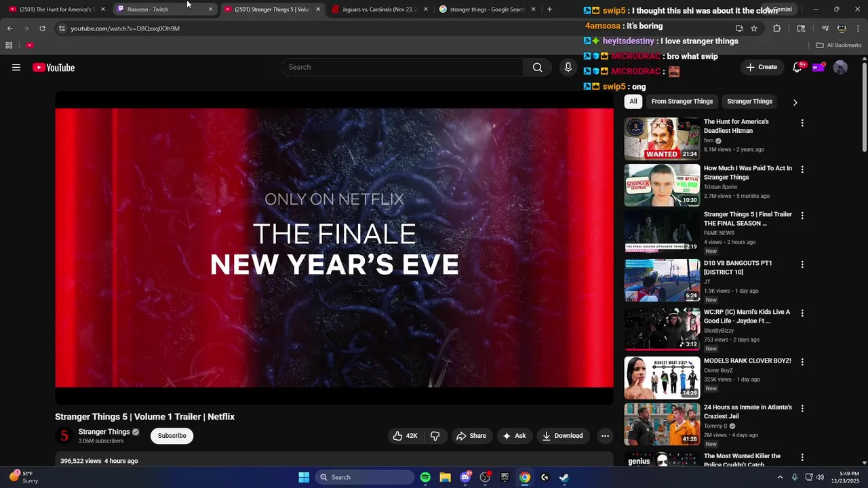Open a new browser tab
This screenshot has width=868, height=488.
click(549, 9)
